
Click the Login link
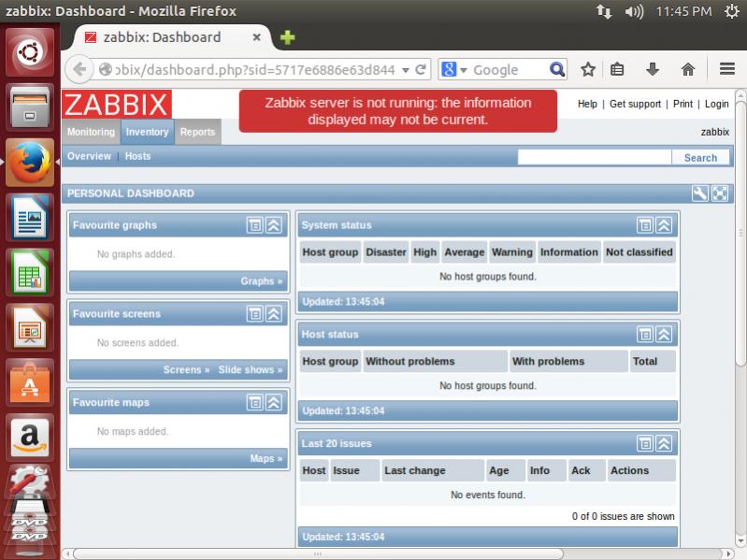(x=716, y=104)
